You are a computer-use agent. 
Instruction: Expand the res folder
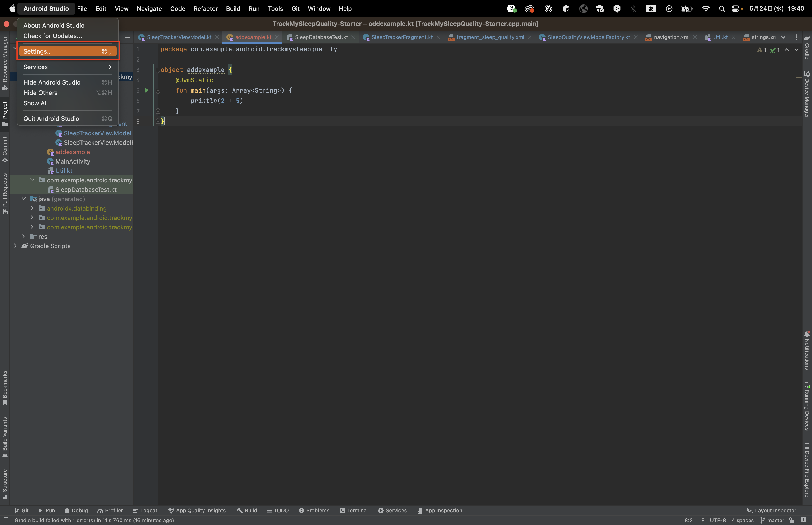pyautogui.click(x=23, y=236)
